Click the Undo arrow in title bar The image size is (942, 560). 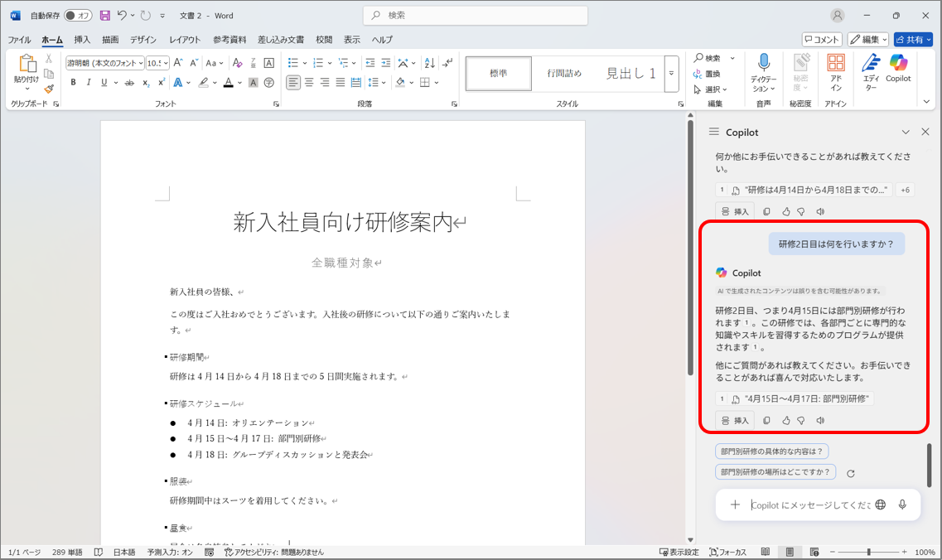[122, 16]
